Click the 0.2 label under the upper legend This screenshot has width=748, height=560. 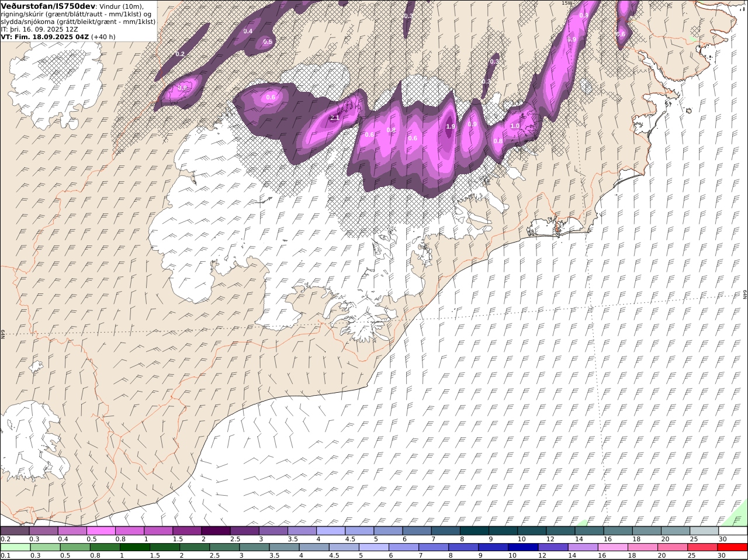point(5,539)
